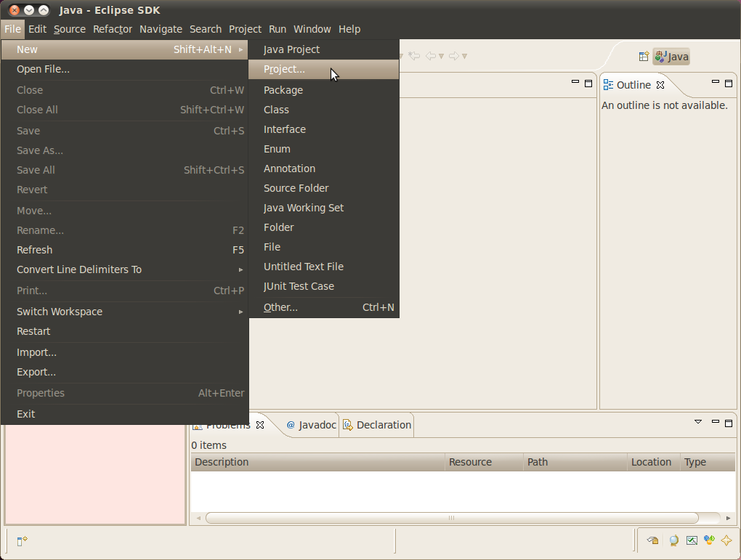
Task: Select Source Folder in submenu
Action: [324, 188]
